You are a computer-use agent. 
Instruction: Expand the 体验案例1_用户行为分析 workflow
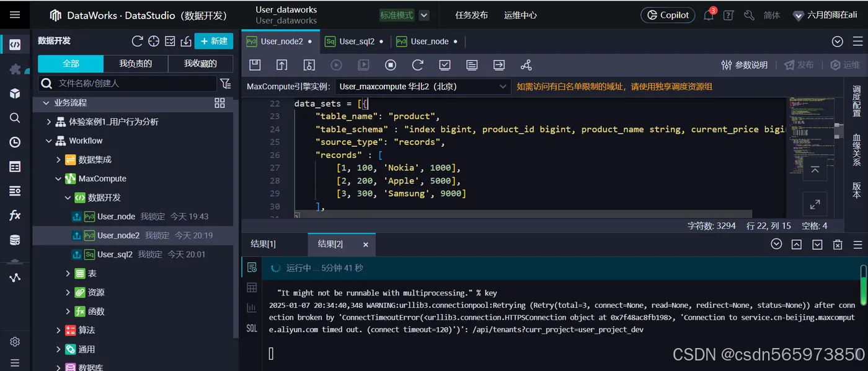[x=49, y=122]
